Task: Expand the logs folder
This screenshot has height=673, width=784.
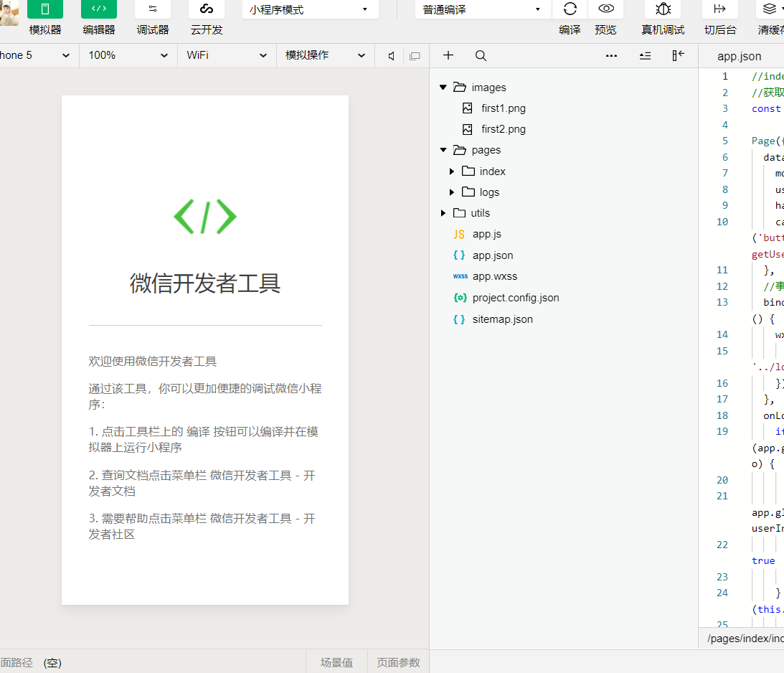Action: 451,192
